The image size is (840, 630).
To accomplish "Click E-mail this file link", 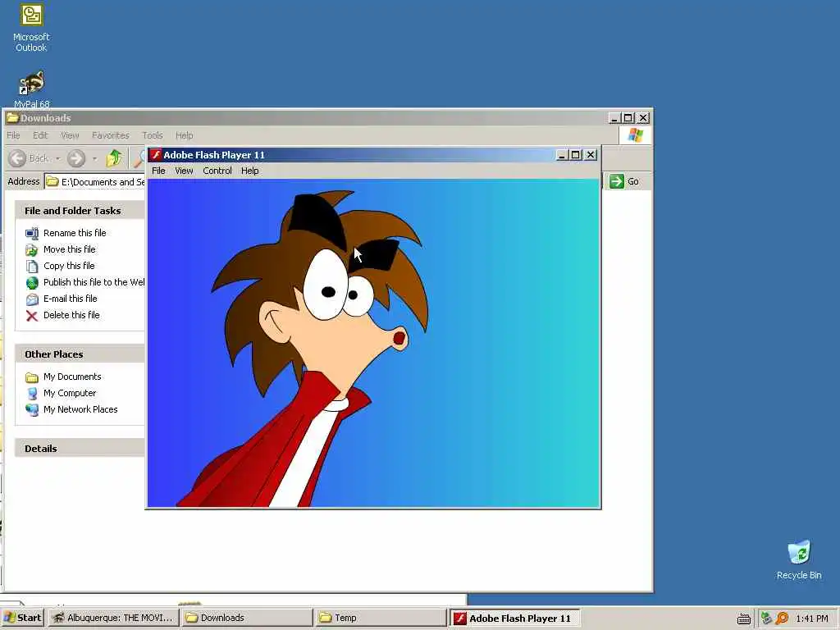I will pyautogui.click(x=71, y=299).
